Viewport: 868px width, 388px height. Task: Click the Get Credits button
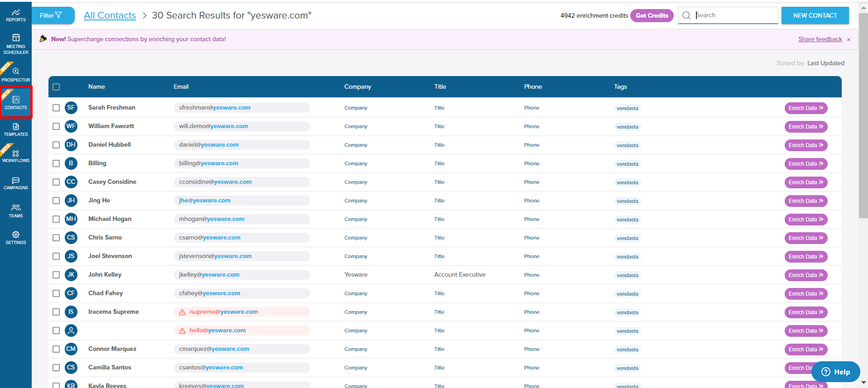(x=652, y=15)
